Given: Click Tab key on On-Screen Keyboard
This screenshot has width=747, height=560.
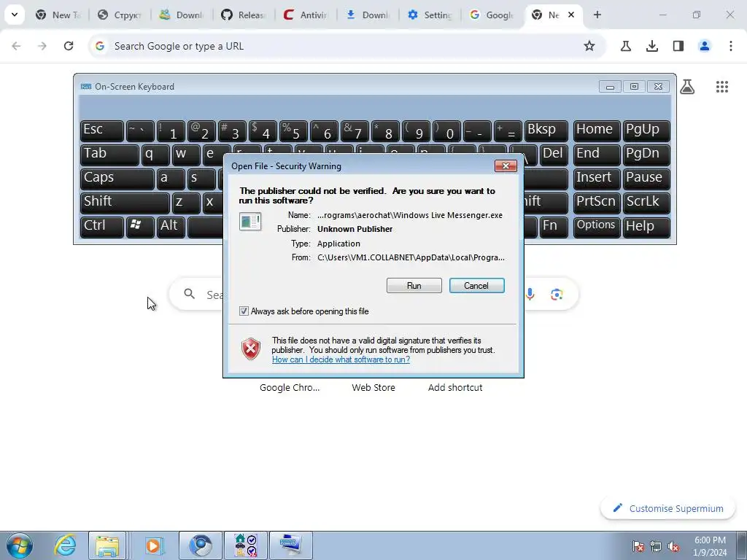Looking at the screenshot, I should point(109,155).
